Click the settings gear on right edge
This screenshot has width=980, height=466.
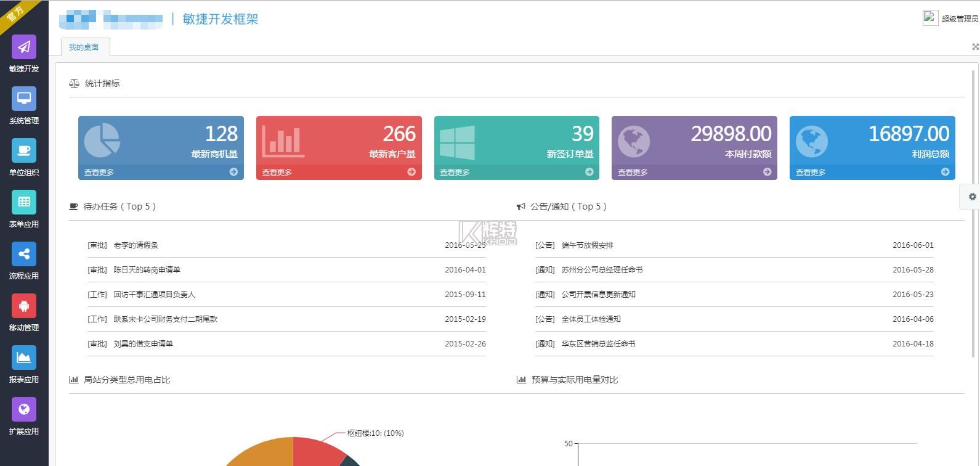click(x=972, y=197)
